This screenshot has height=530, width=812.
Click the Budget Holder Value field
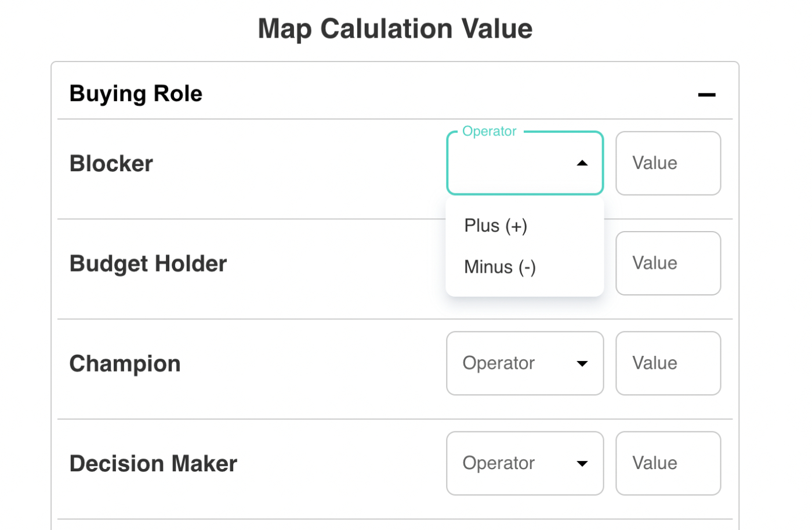[x=668, y=263]
